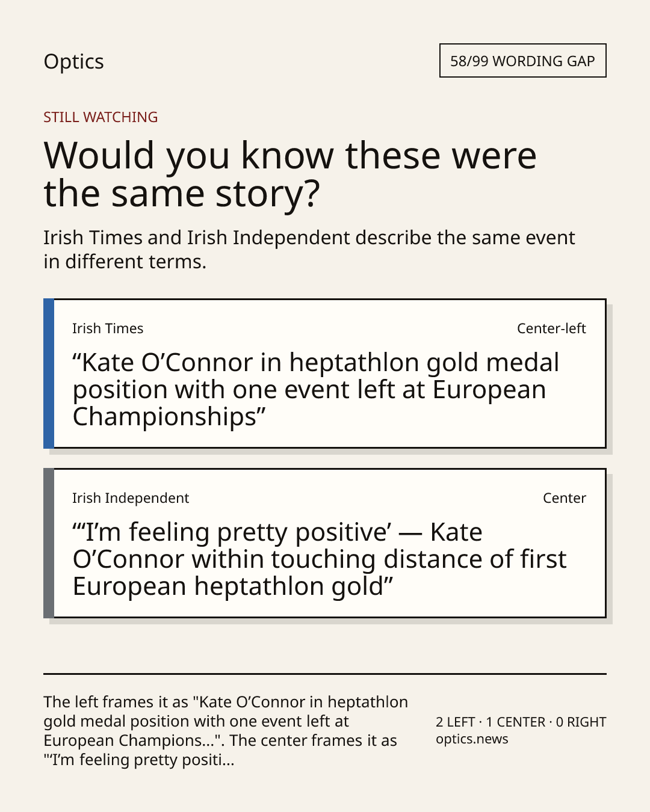
Task: Click the 58/99 WORDING GAP badge
Action: (x=522, y=61)
